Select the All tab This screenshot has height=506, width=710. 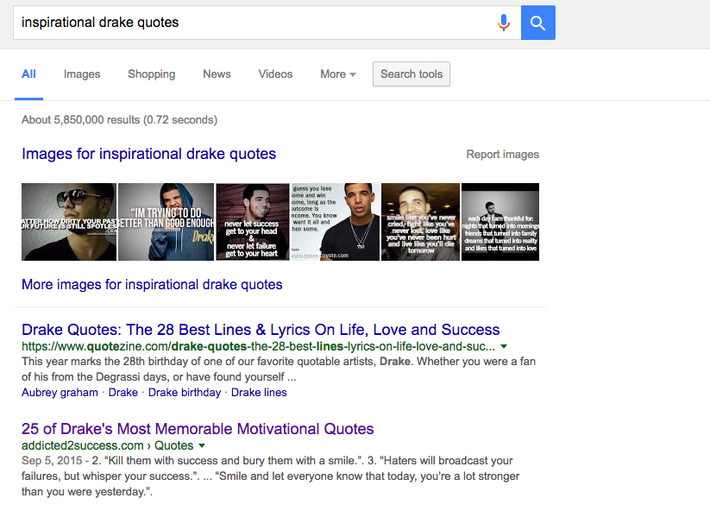pos(29,74)
